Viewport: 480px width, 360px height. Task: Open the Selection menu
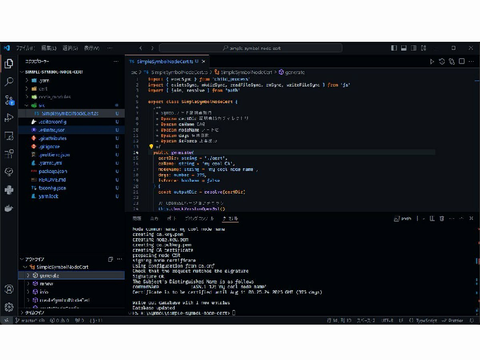[x=70, y=48]
